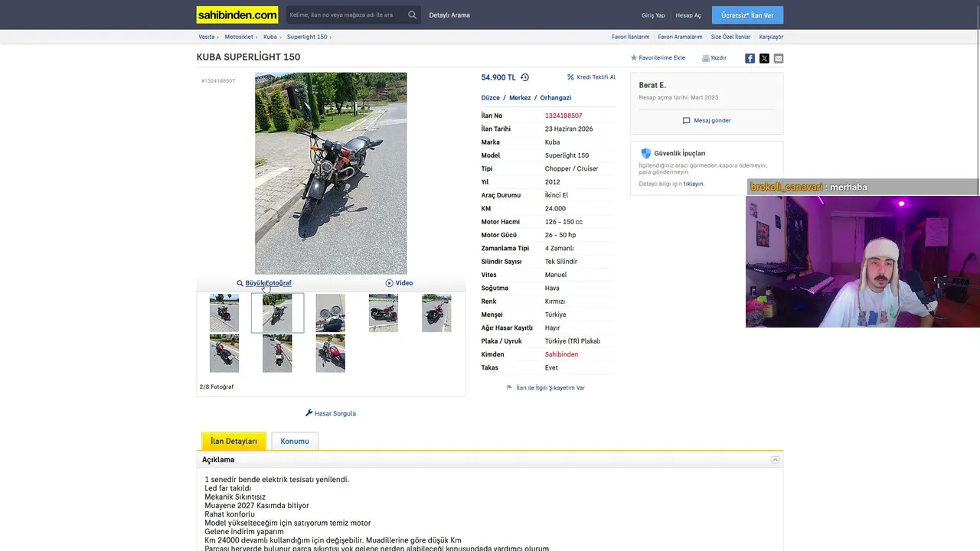
Task: Open Büyük Fotoğraf large photo view
Action: [x=264, y=283]
